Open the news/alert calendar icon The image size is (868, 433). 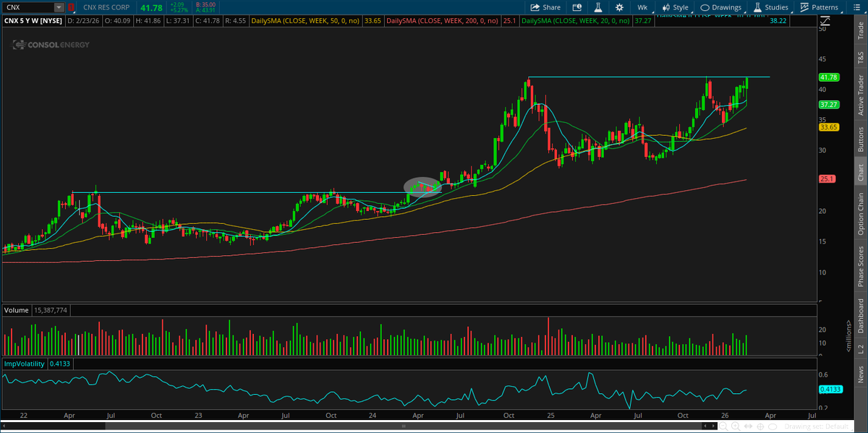(577, 7)
